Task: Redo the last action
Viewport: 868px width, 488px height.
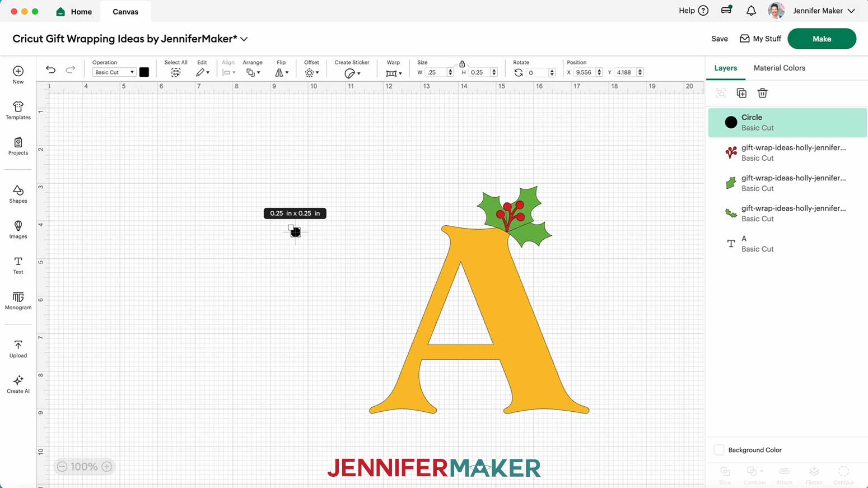Action: (x=70, y=69)
